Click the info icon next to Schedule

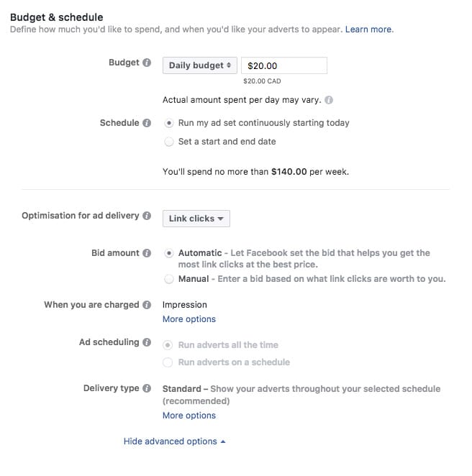(147, 123)
